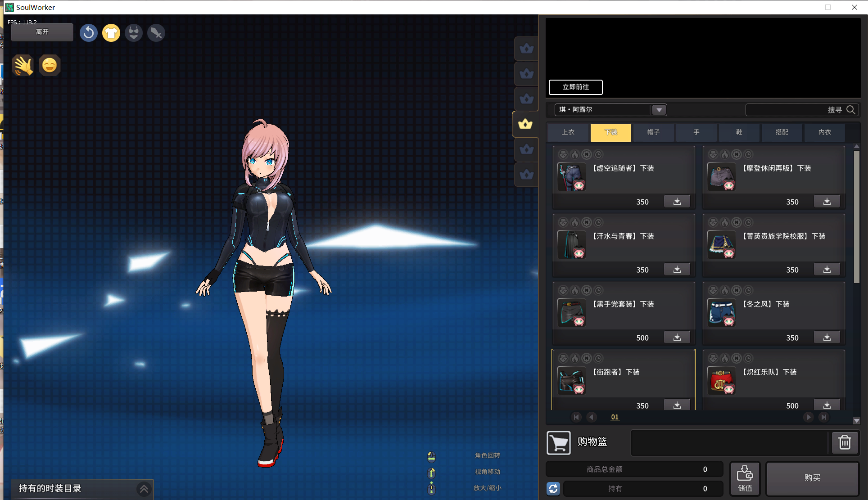
Task: Click the trash icon to empty basket
Action: (x=845, y=442)
